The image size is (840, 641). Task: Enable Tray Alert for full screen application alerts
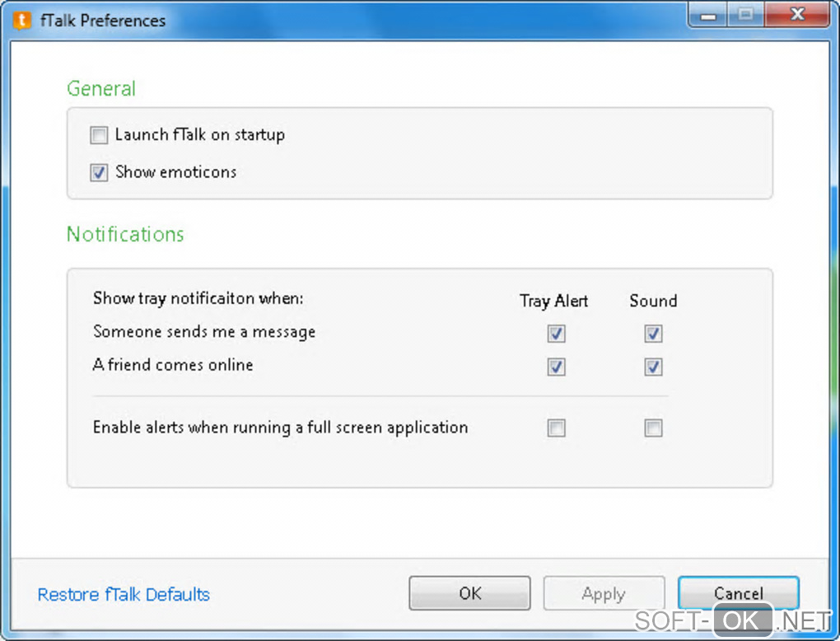click(556, 428)
